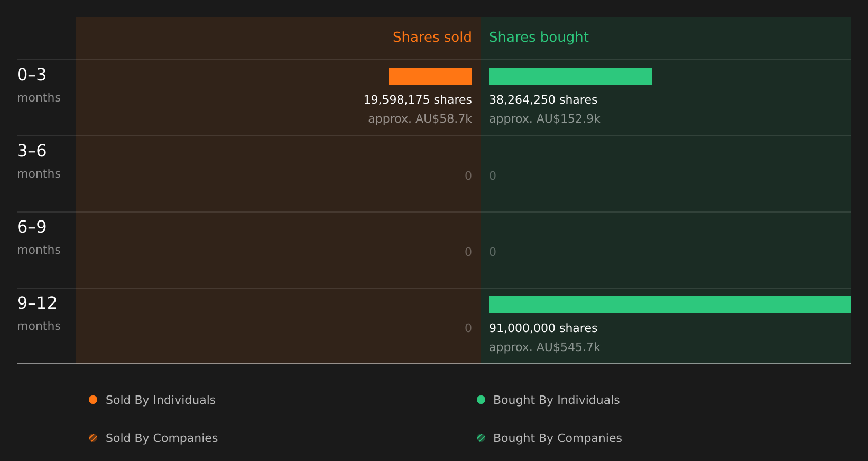Screen dimensions: 868x461
Task: Select the Sold By Companies legend label
Action: (x=162, y=438)
